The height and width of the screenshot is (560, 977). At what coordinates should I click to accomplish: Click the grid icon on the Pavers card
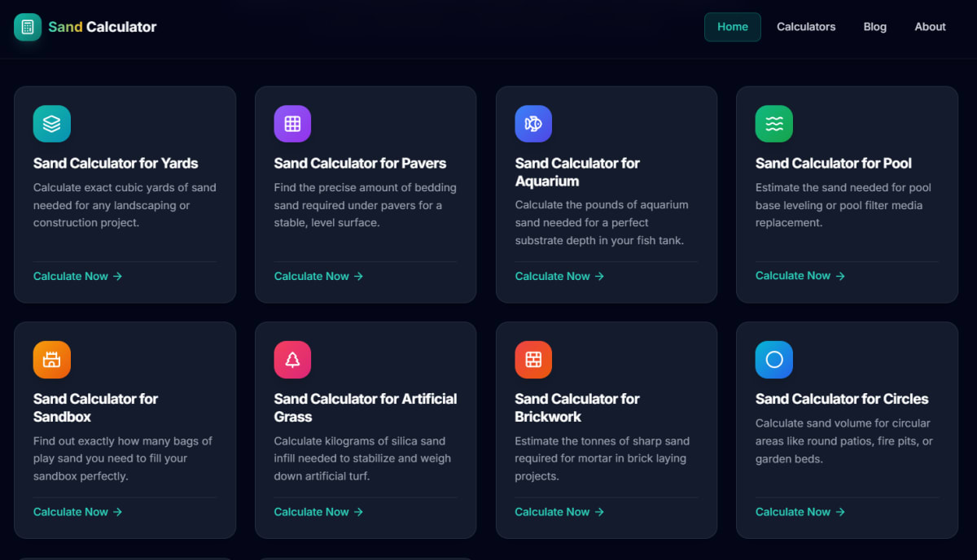pos(292,124)
